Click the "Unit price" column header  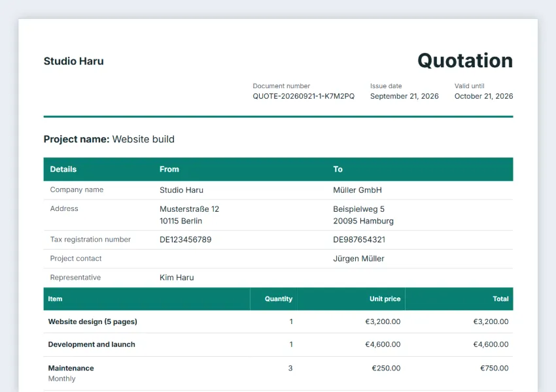coord(385,299)
